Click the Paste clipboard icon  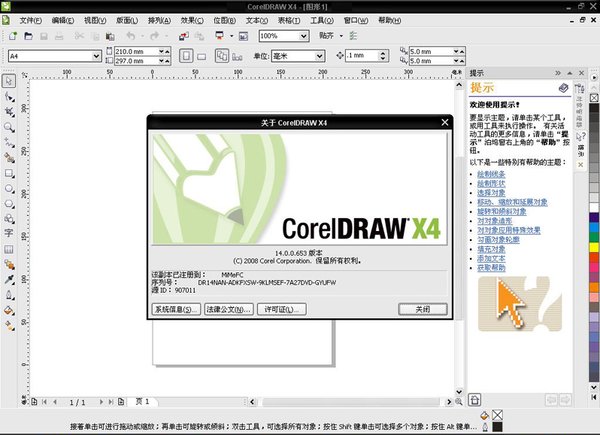click(x=110, y=36)
